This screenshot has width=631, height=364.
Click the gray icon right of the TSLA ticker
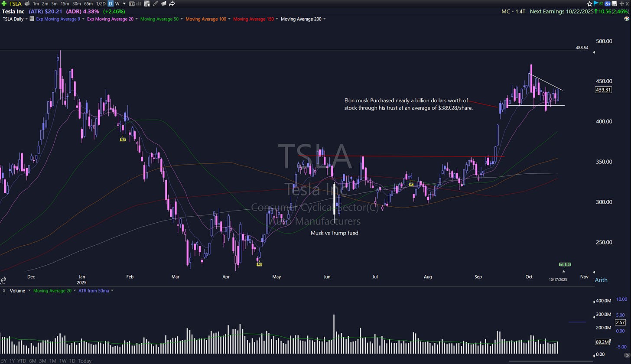[27, 3]
